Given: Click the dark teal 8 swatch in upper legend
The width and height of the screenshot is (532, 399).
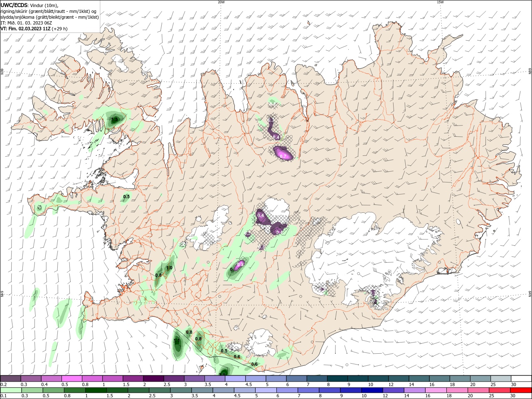Looking at the screenshot, I should pyautogui.click(x=338, y=379).
